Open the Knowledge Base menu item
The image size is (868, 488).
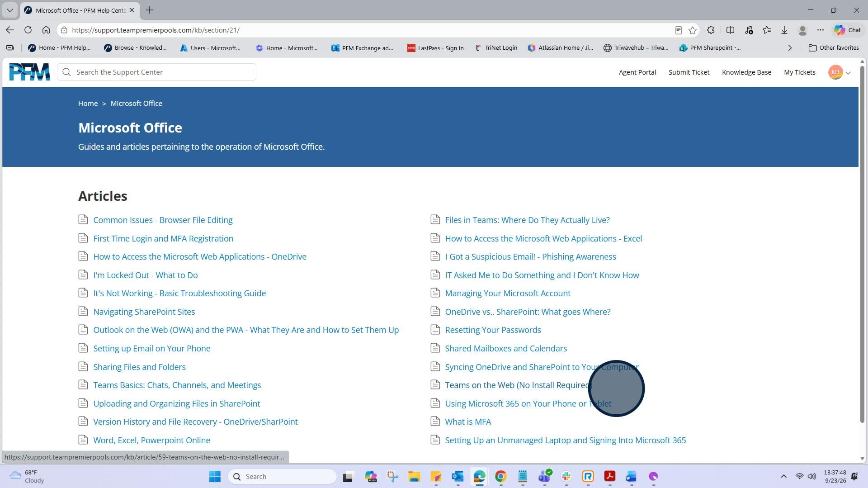pyautogui.click(x=746, y=72)
